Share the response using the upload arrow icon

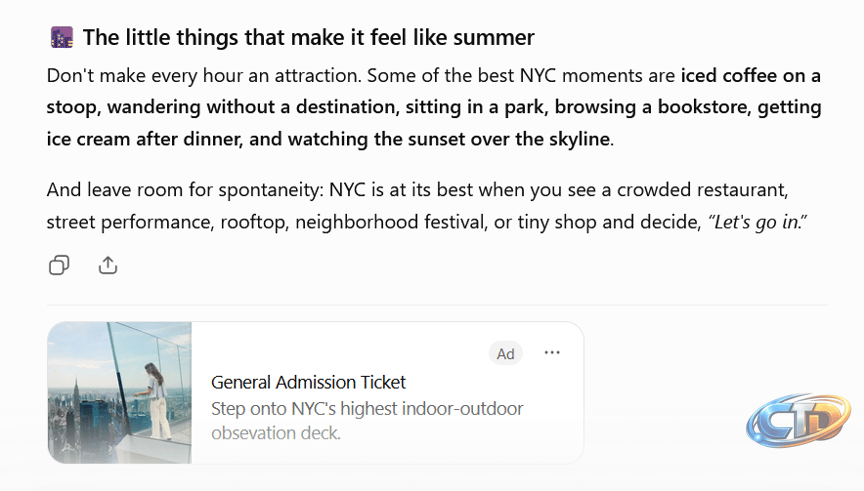(108, 265)
